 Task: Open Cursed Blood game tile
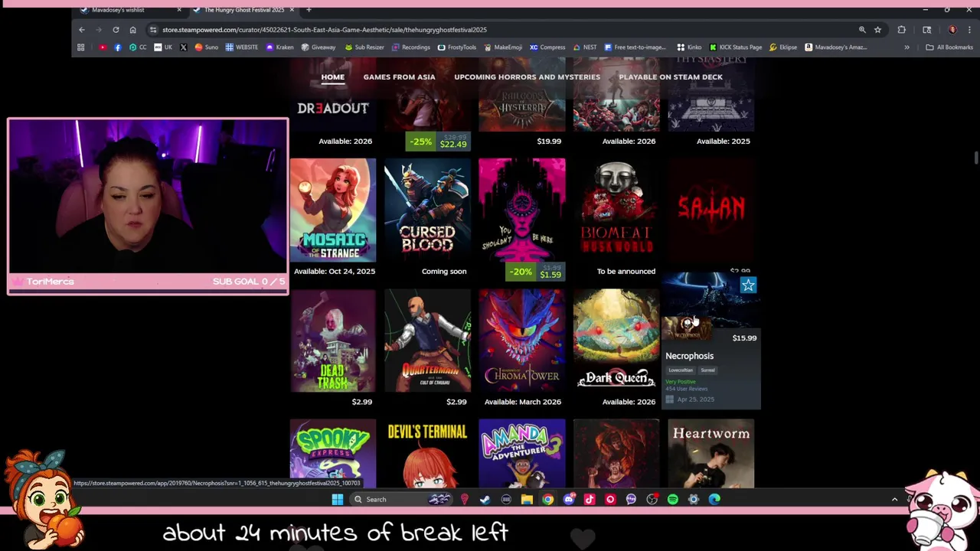point(427,210)
